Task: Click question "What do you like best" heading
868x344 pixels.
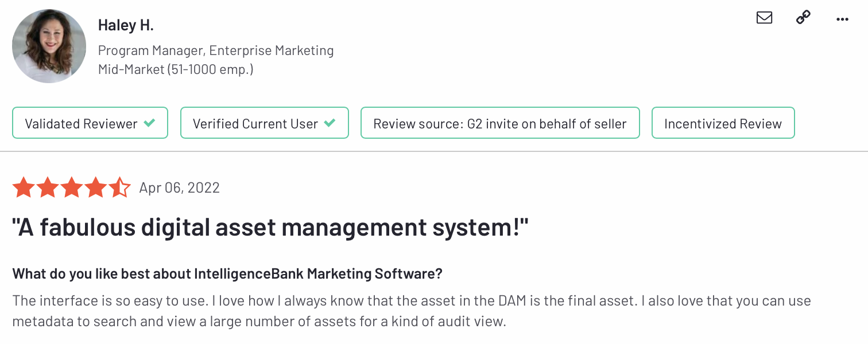Action: click(227, 273)
